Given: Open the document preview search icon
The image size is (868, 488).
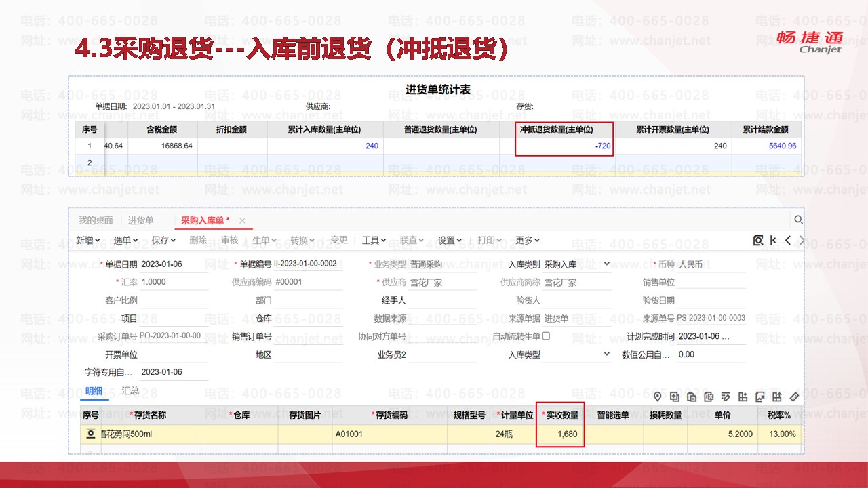Looking at the screenshot, I should coord(758,241).
